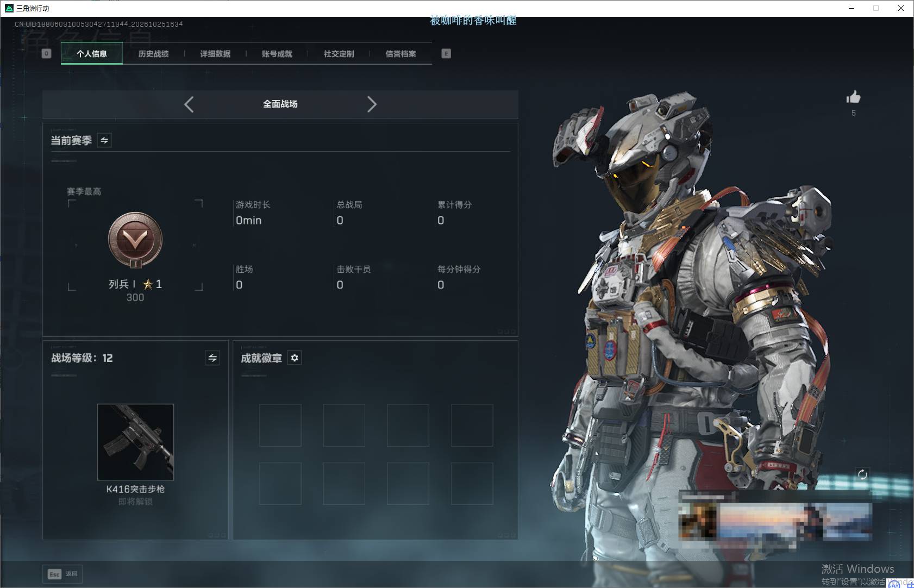Click the 全面战场 mode selector label
This screenshot has width=914, height=588.
(x=280, y=104)
